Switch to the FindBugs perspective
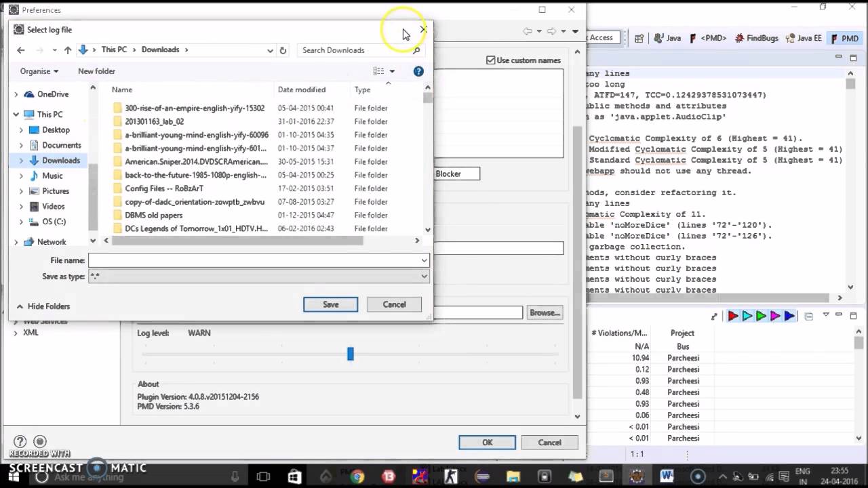The width and height of the screenshot is (868, 488). [x=756, y=39]
